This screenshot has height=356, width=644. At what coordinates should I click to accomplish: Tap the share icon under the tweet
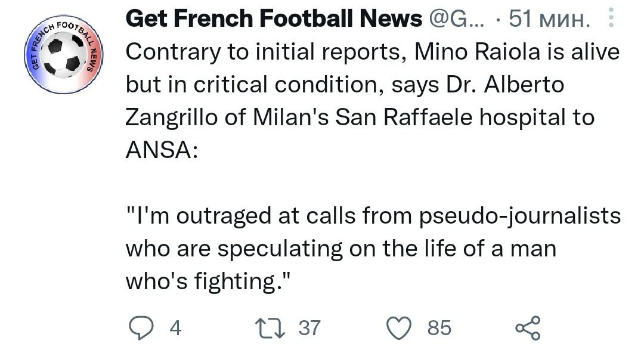coord(527,327)
